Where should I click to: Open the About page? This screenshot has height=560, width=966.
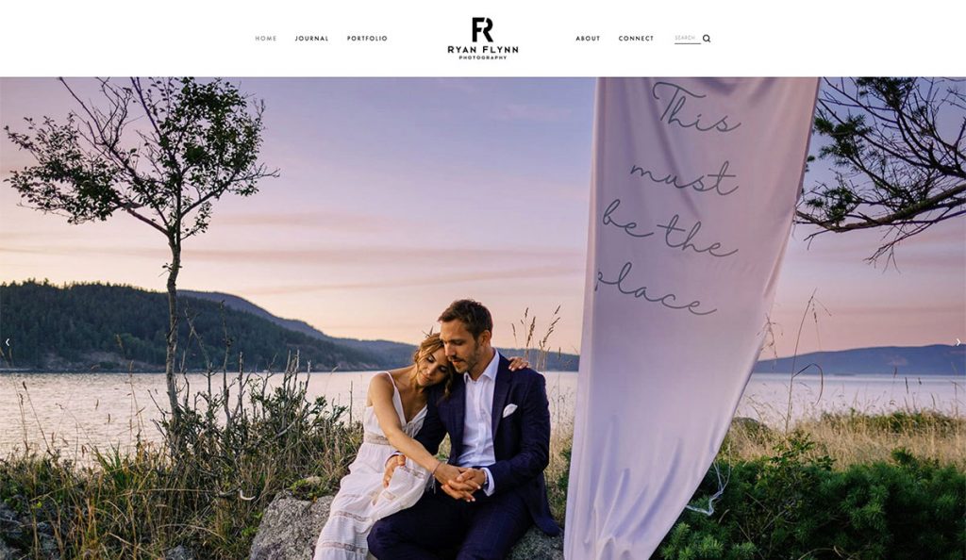pos(588,38)
